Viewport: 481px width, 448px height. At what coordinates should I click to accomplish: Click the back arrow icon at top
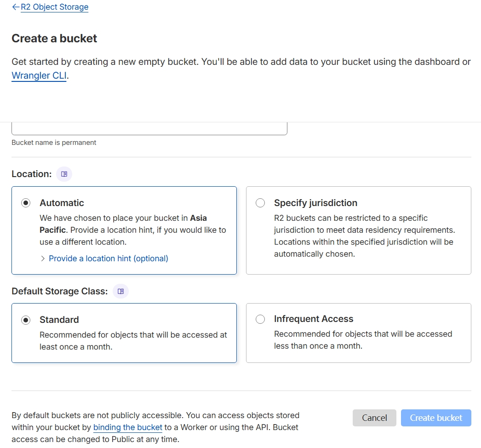click(x=16, y=7)
